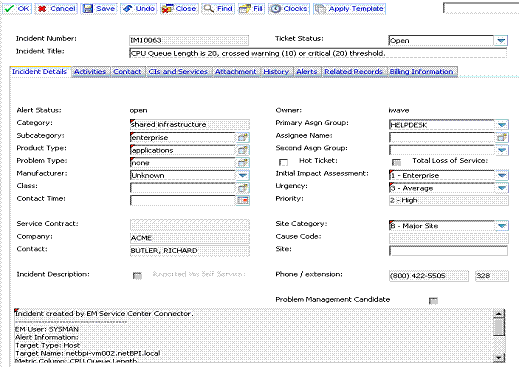
Task: Expand the Urgency dropdown arrow
Action: click(x=502, y=188)
